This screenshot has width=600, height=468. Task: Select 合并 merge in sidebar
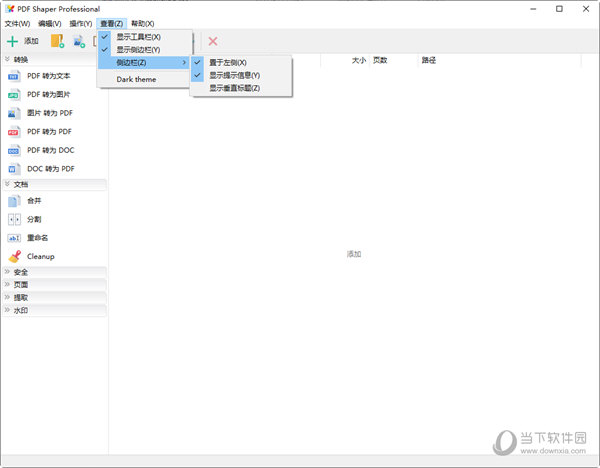tap(34, 201)
